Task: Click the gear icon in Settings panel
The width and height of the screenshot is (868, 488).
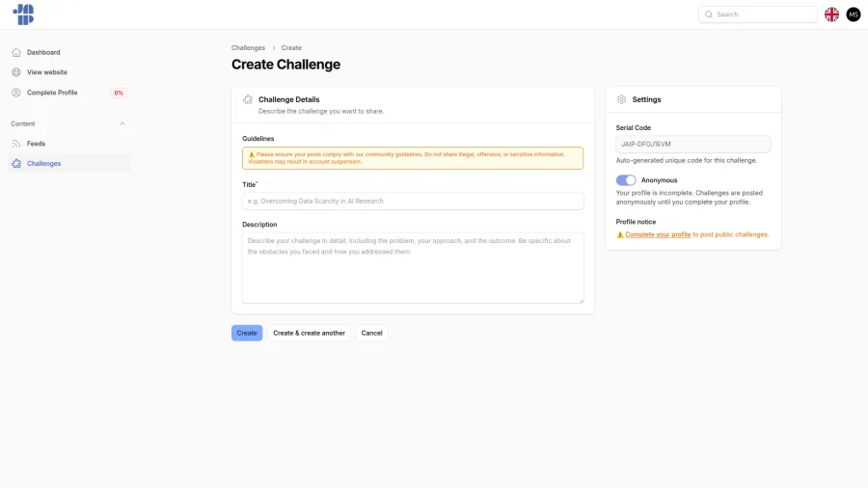Action: [622, 99]
